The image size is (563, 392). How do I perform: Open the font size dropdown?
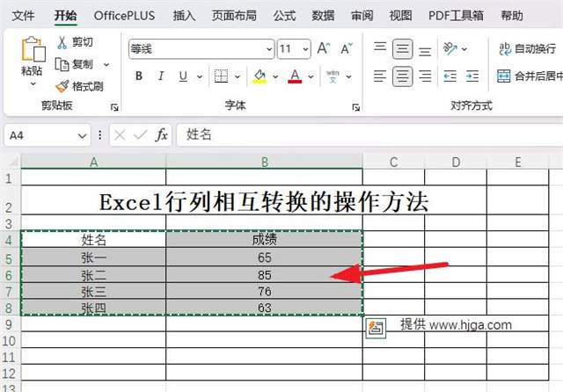[305, 48]
